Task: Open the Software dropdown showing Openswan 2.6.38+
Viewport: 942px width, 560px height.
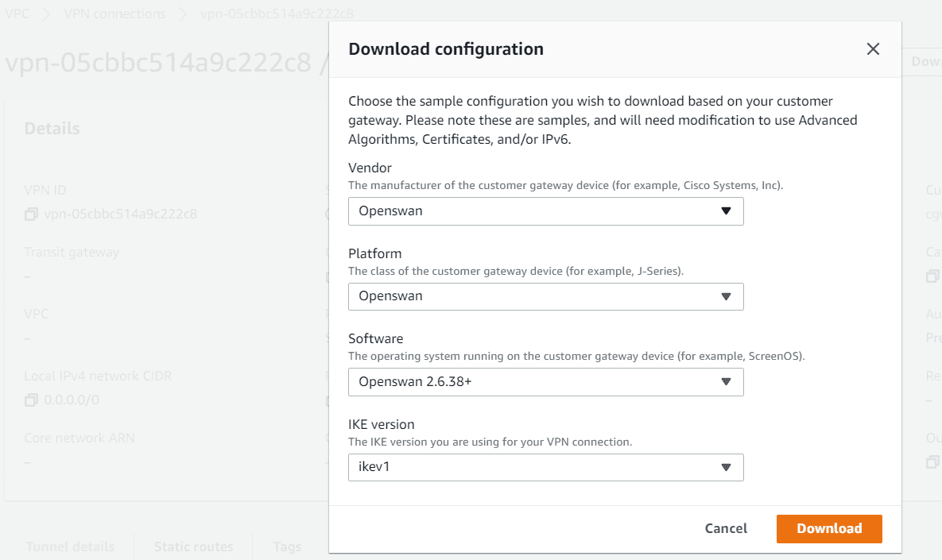Action: 545,382
